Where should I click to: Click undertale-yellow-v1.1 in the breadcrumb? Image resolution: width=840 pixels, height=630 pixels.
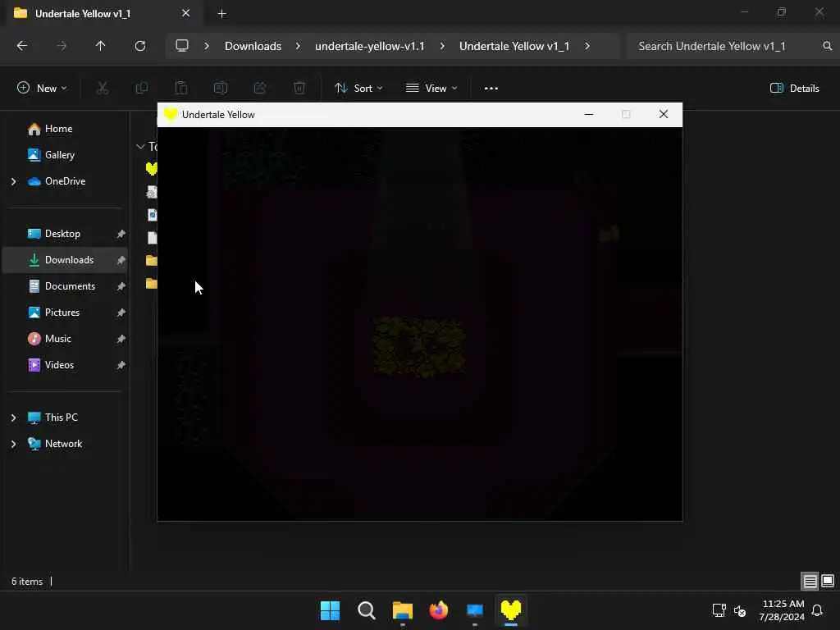coord(370,46)
